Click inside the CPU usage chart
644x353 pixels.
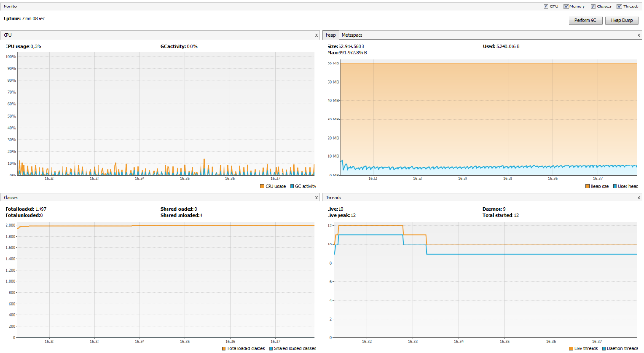pos(166,114)
